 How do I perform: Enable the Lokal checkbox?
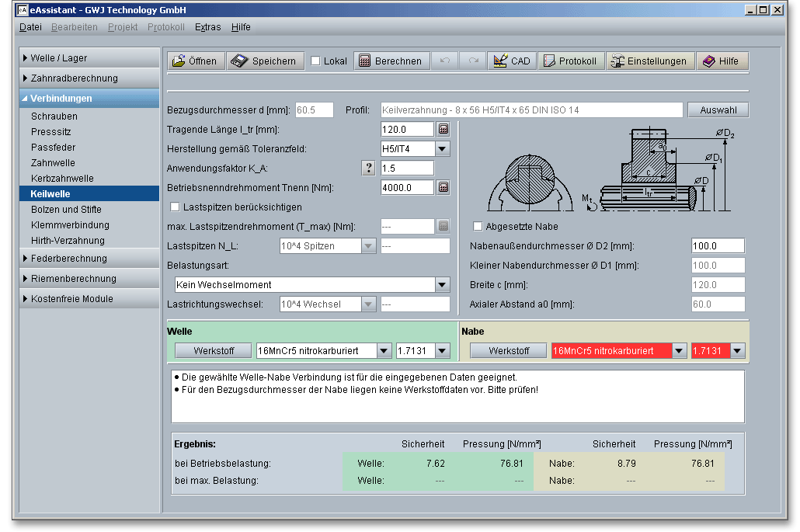(316, 61)
